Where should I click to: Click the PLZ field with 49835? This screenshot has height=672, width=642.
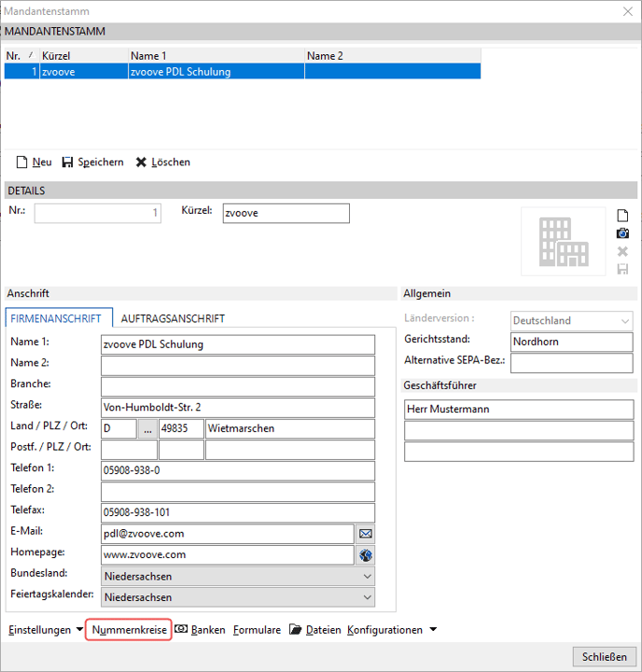(x=181, y=428)
